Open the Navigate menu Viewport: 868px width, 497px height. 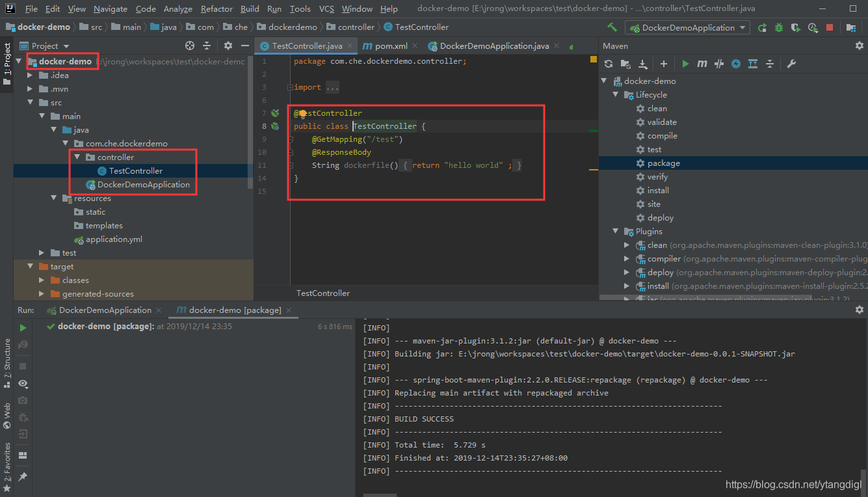pyautogui.click(x=111, y=9)
